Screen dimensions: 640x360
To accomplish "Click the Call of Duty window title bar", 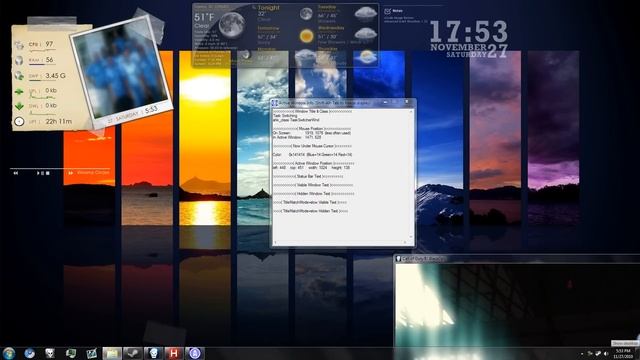I will [517, 259].
